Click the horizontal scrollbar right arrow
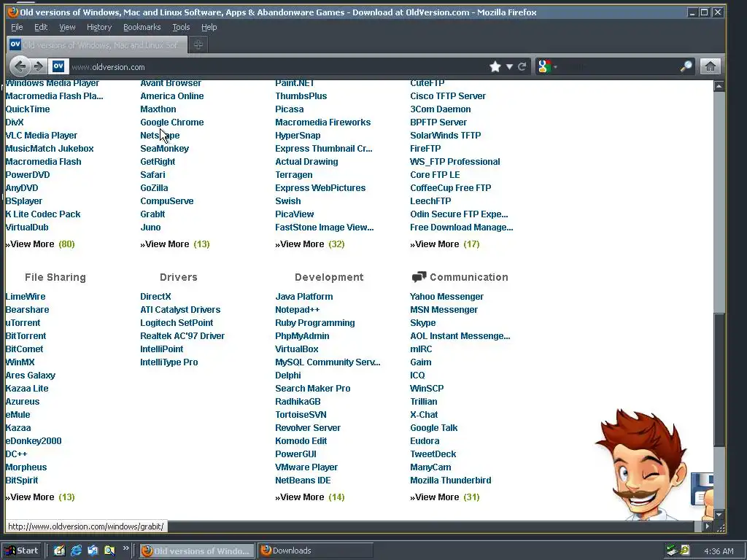This screenshot has width=747, height=560. (708, 526)
